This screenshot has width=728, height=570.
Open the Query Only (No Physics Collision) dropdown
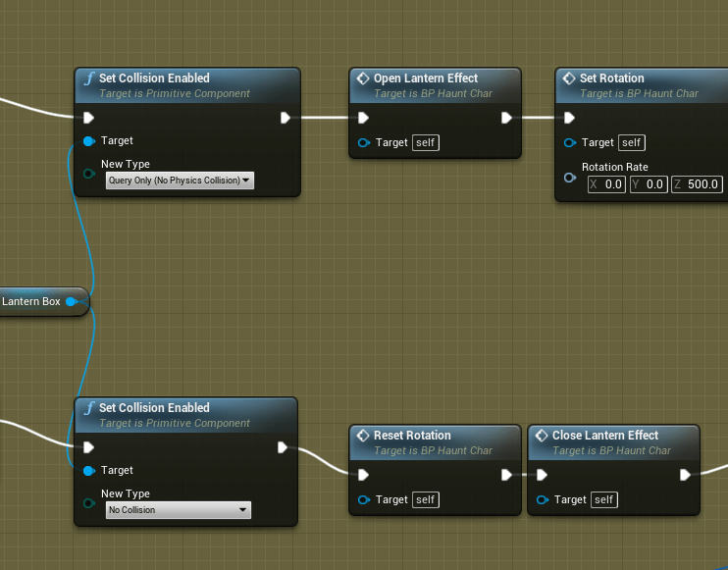click(x=179, y=181)
